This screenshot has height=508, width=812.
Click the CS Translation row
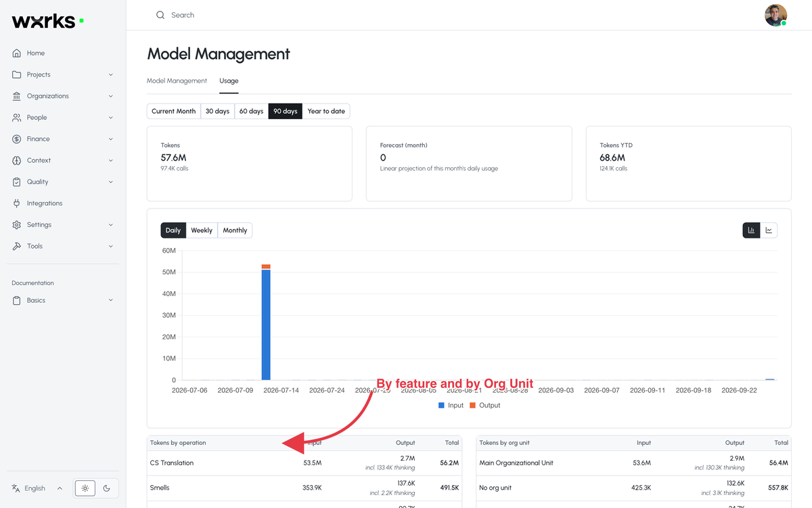304,463
